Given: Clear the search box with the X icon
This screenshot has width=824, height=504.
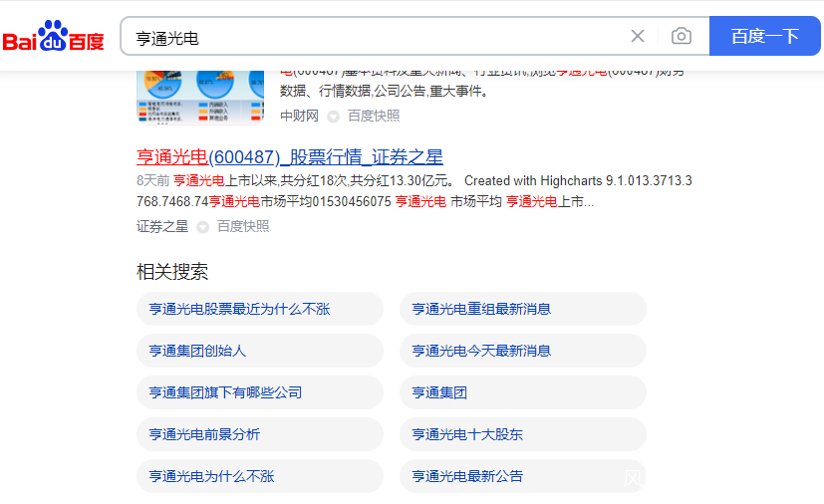Looking at the screenshot, I should pos(638,36).
